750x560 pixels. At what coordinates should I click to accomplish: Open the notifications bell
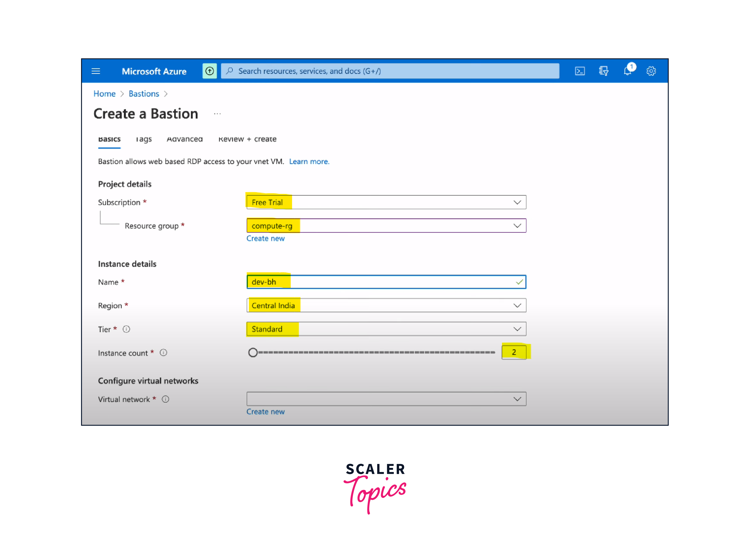coord(627,71)
